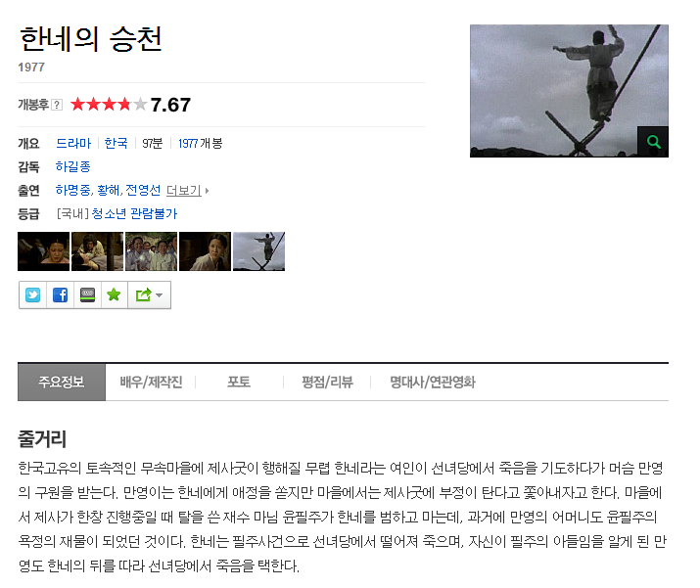
Task: Open the tightrope walker still thumbnail
Action: pyautogui.click(x=258, y=251)
